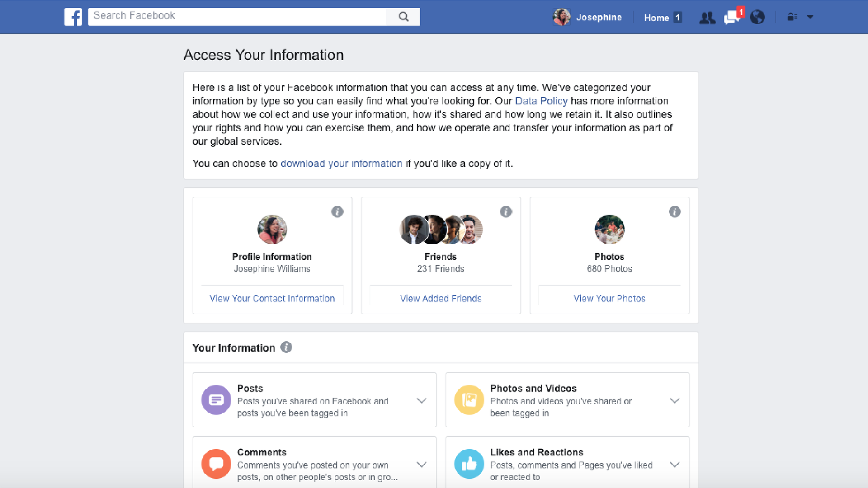
Task: Expand Photos and Videos section
Action: point(675,400)
